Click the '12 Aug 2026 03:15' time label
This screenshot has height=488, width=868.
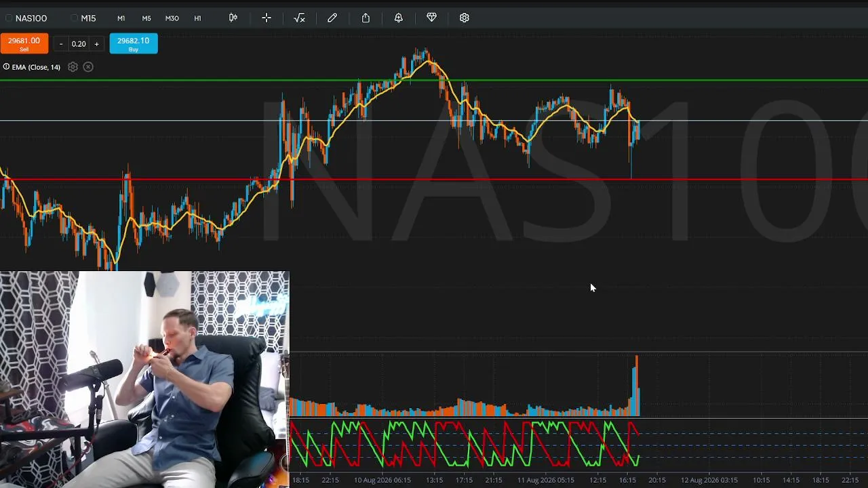(709, 480)
